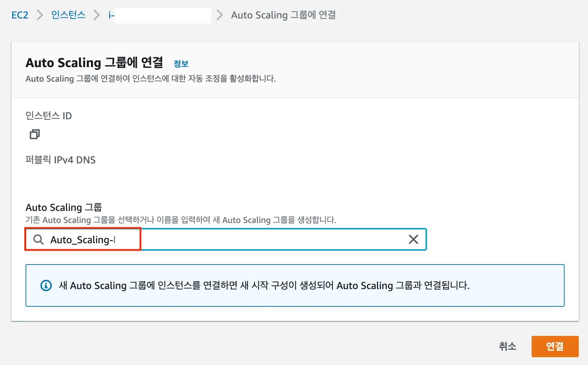Click the 인스턴스 ID label
The image size is (588, 365).
(x=49, y=116)
